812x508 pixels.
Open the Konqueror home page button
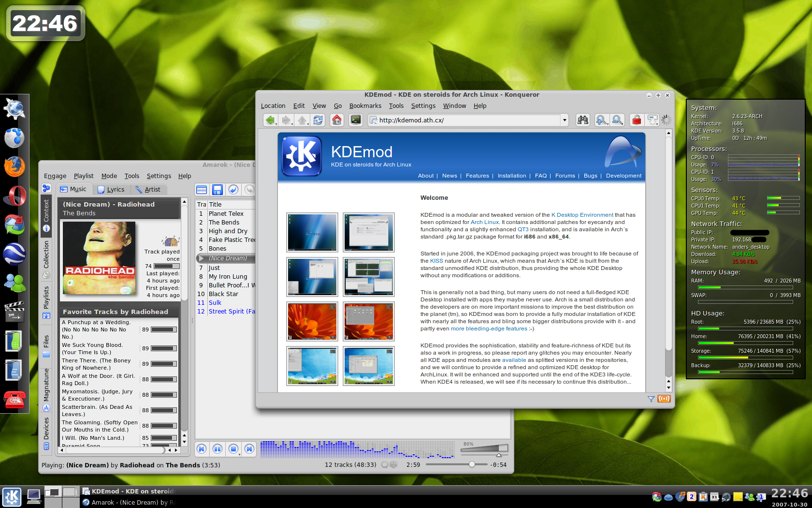point(337,120)
